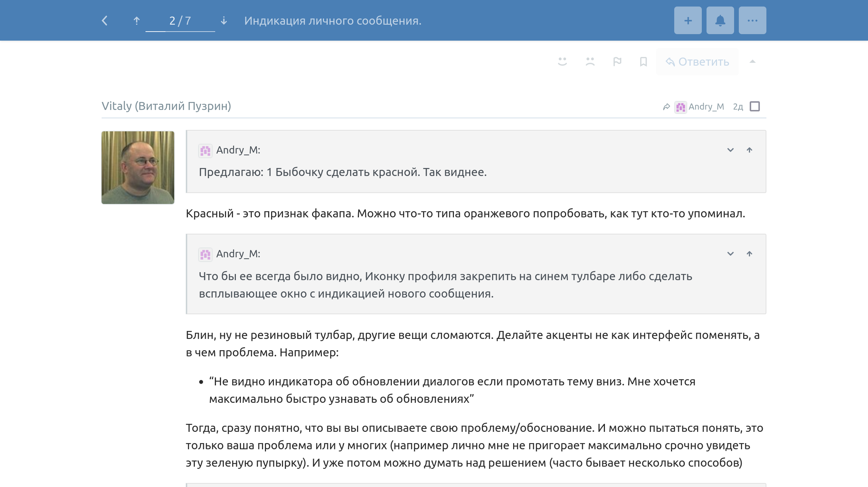
Task: Jump to first quoted post via up arrow
Action: pyautogui.click(x=749, y=150)
